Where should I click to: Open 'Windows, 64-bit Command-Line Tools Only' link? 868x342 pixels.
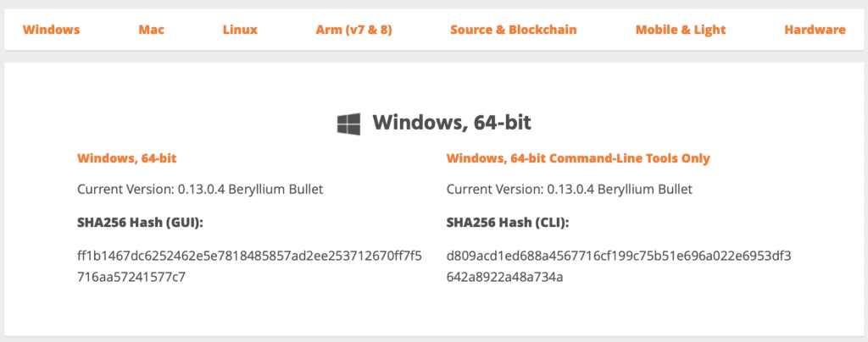point(578,158)
